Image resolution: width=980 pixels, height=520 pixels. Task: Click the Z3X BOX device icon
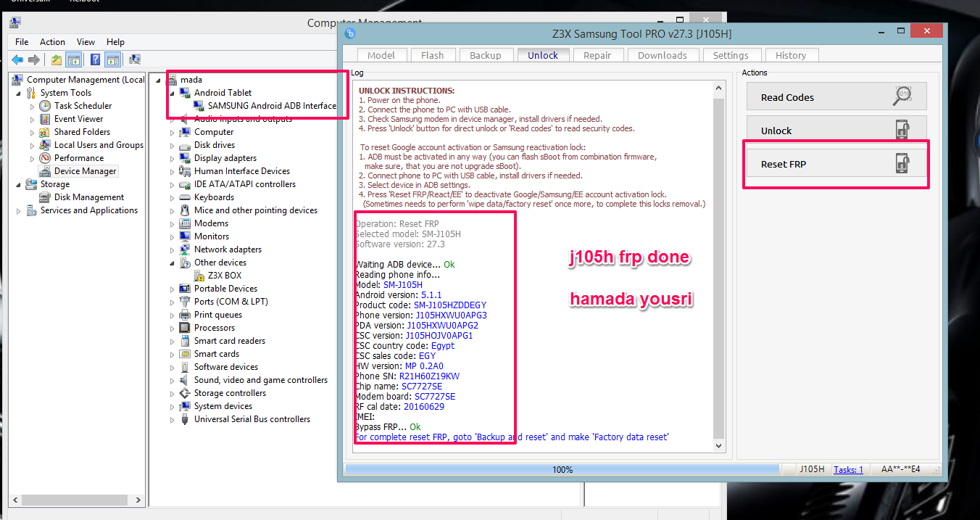tap(199, 276)
